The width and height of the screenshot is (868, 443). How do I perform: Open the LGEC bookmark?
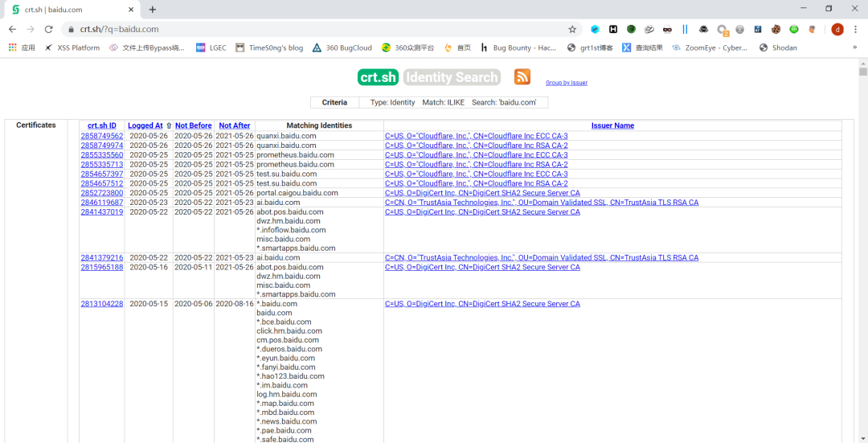pos(211,47)
